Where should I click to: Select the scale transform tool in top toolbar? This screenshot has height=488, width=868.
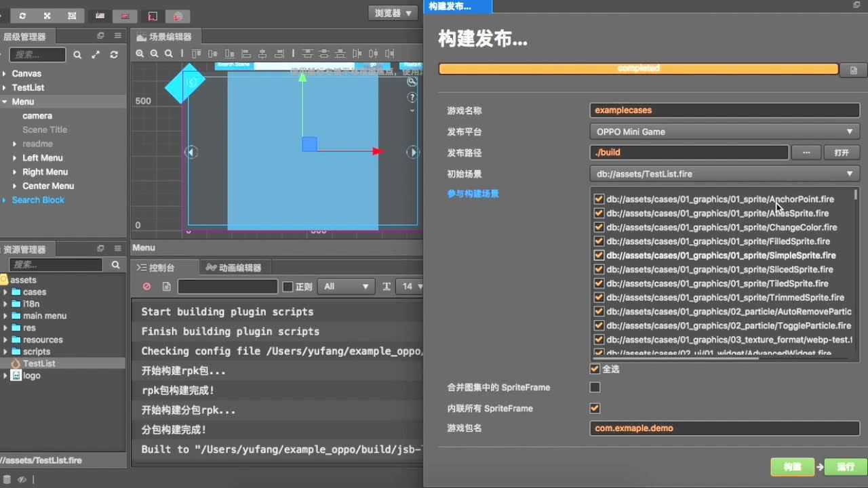coord(47,15)
